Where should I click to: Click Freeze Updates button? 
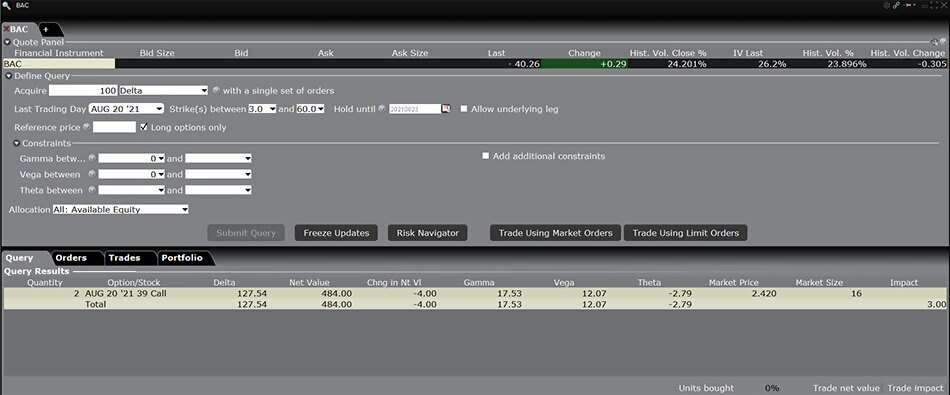(x=336, y=233)
